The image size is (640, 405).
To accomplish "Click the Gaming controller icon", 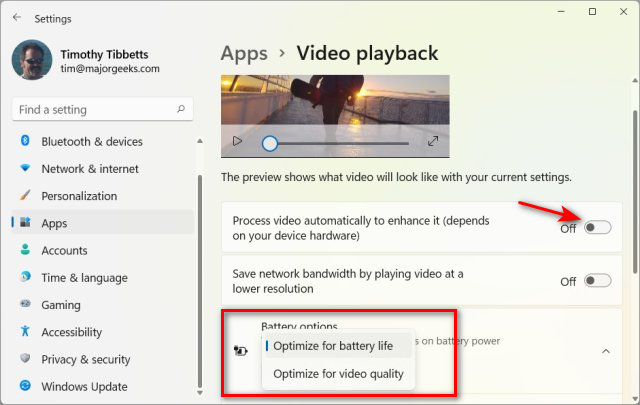I will [x=25, y=304].
